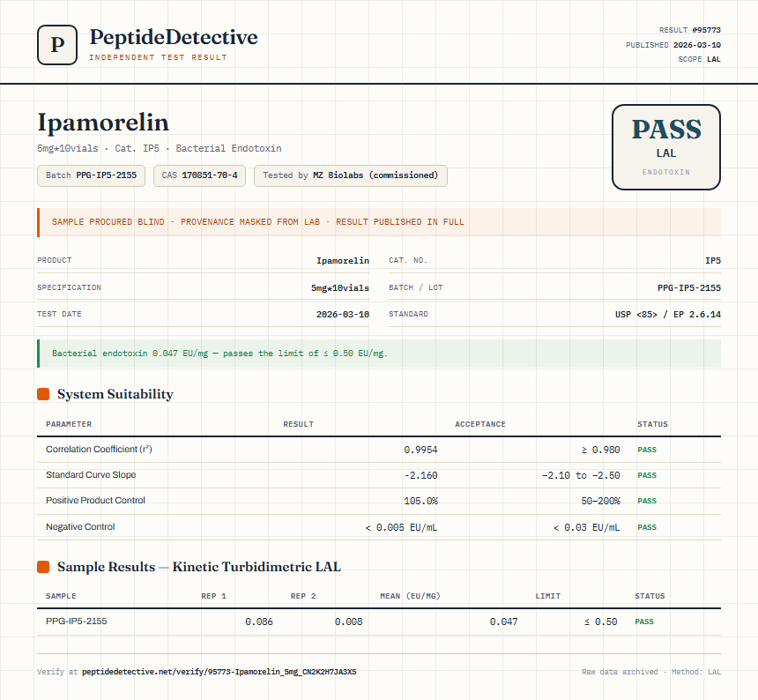Click the orange square beside Sample Results
The width and height of the screenshot is (758, 700).
43,567
